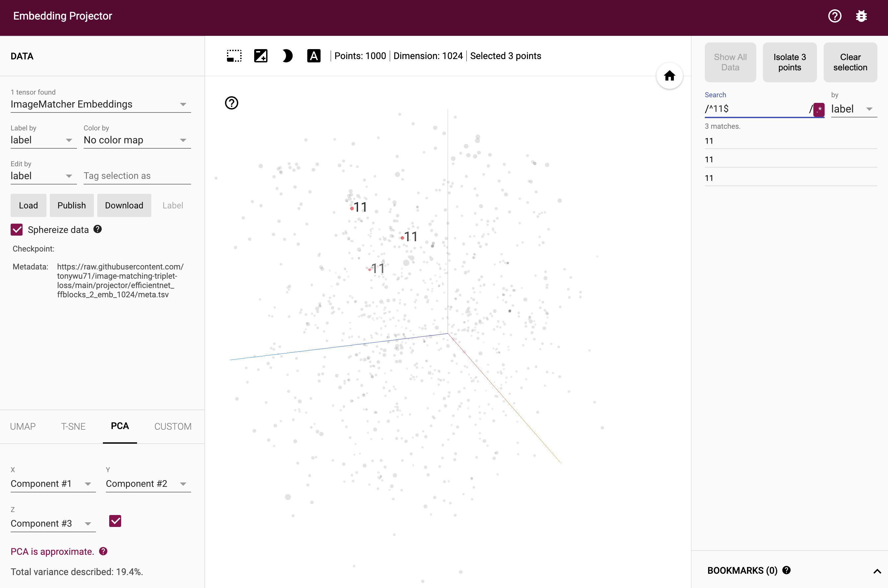Screen dimensions: 888x588
Task: Click the Isolate 3 points button
Action: pyautogui.click(x=789, y=62)
